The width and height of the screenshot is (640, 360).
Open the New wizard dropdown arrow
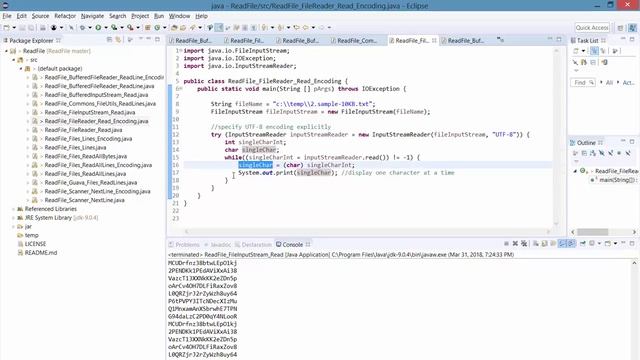(14, 27)
